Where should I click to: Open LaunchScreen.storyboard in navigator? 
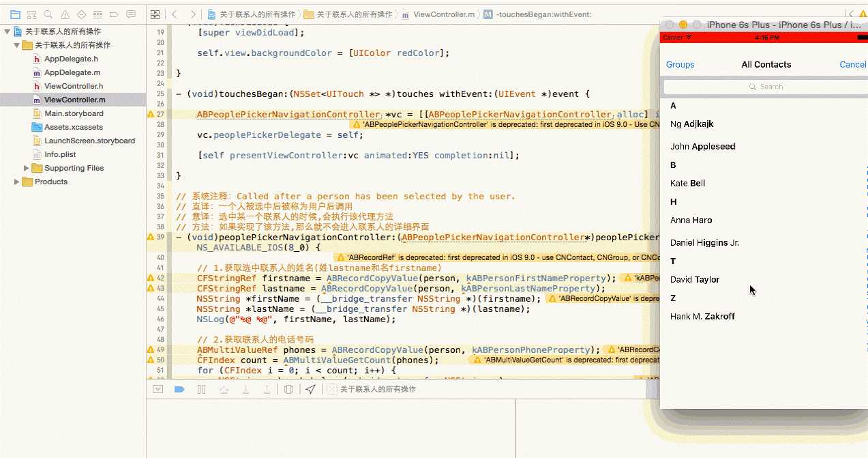pyautogui.click(x=89, y=141)
